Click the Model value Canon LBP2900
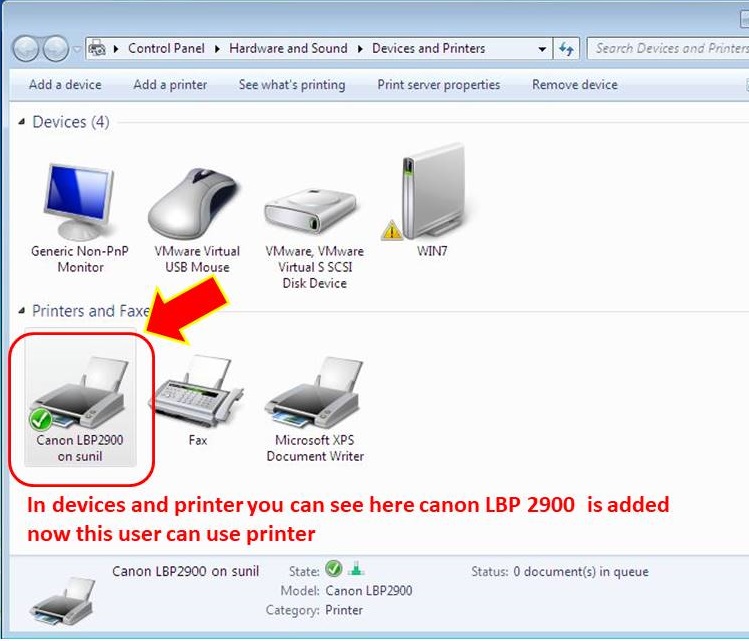 tap(369, 590)
